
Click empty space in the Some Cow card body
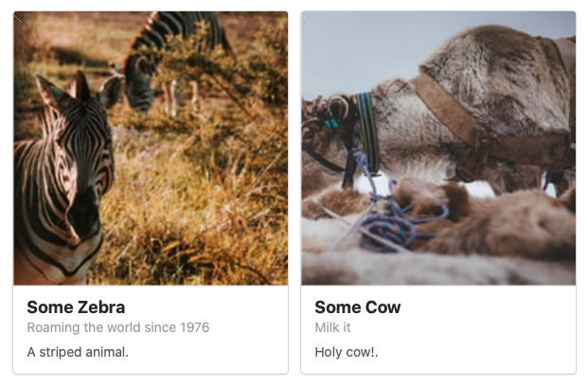coord(488,329)
